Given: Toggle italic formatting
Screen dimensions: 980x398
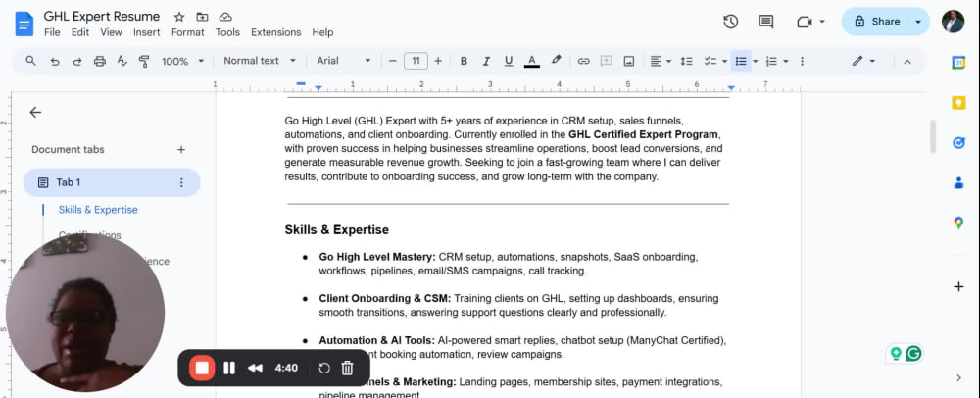Looking at the screenshot, I should point(486,61).
